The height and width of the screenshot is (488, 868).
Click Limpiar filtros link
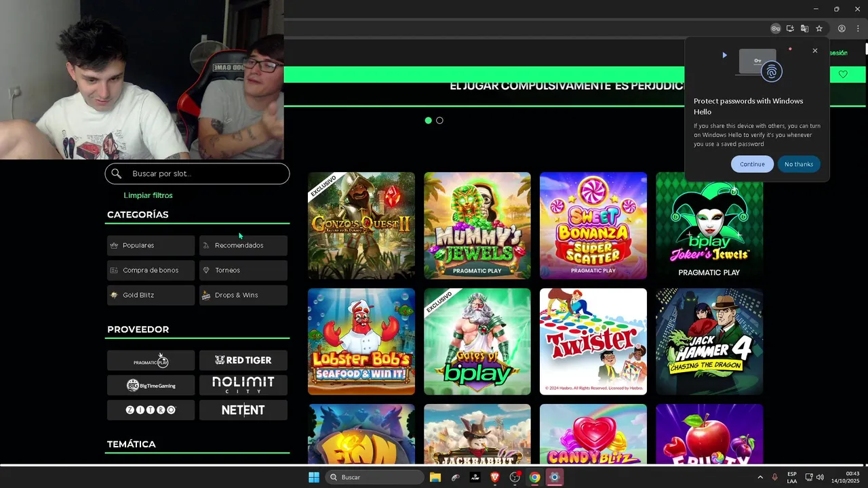(148, 195)
